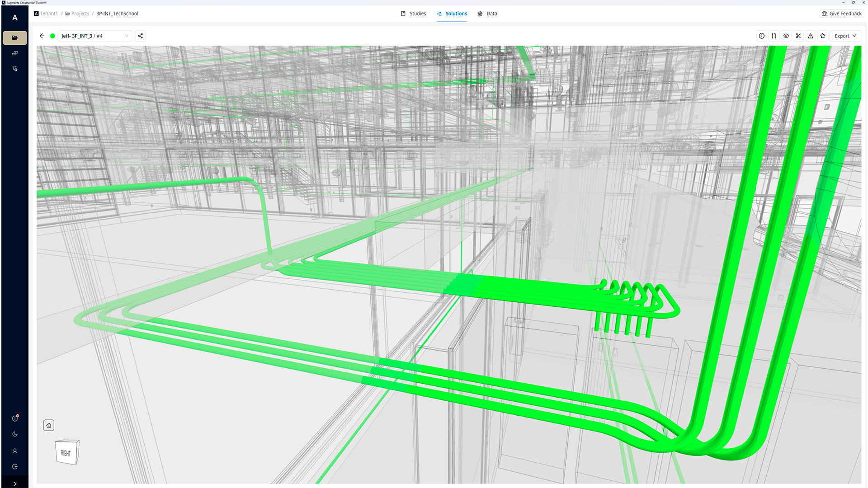Click the routing settings icon in sidebar
868x488 pixels.
pos(15,69)
